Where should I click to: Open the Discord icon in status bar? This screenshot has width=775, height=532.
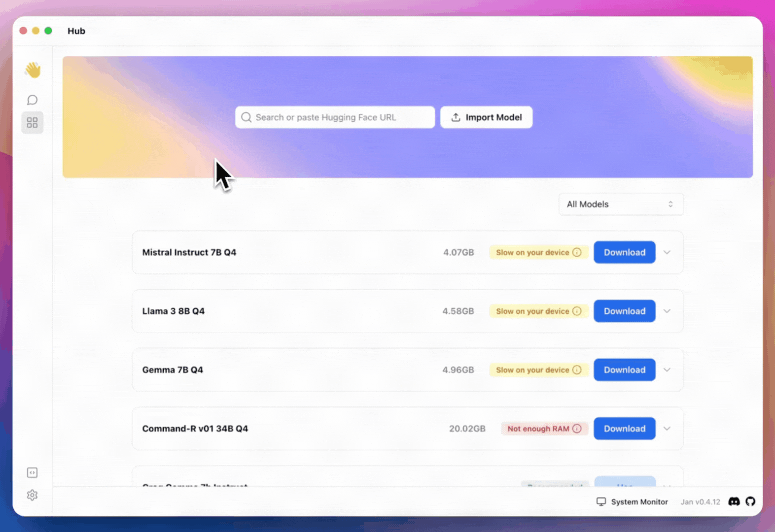pos(734,501)
